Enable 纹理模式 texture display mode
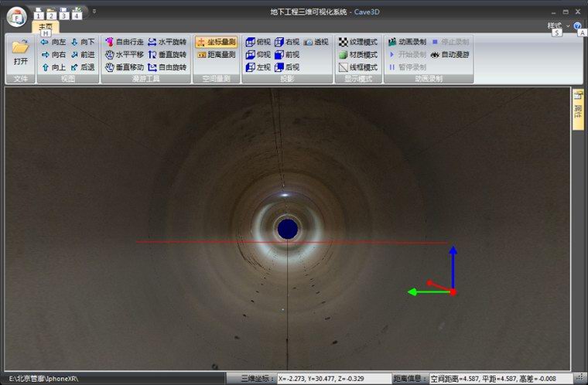The image size is (588, 385). click(x=358, y=42)
